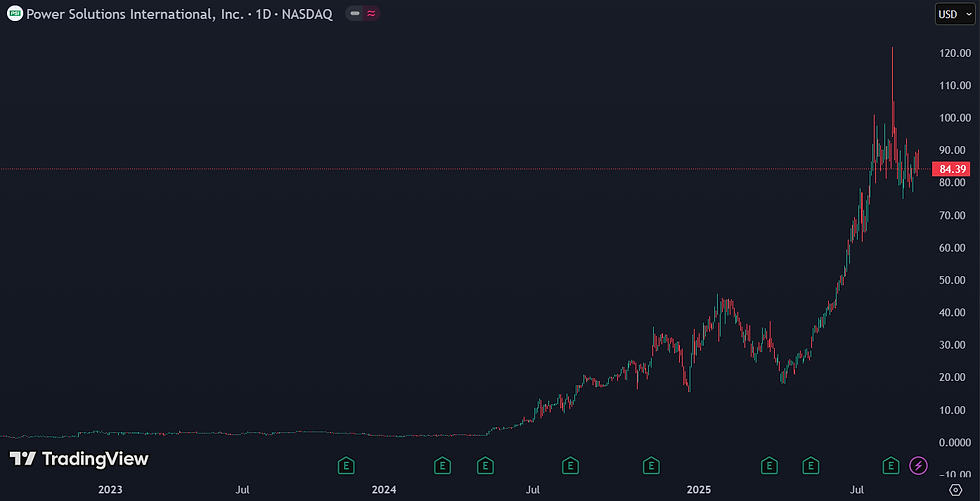The image size is (980, 501).
Task: Click the grey dash market status indicator
Action: [355, 14]
